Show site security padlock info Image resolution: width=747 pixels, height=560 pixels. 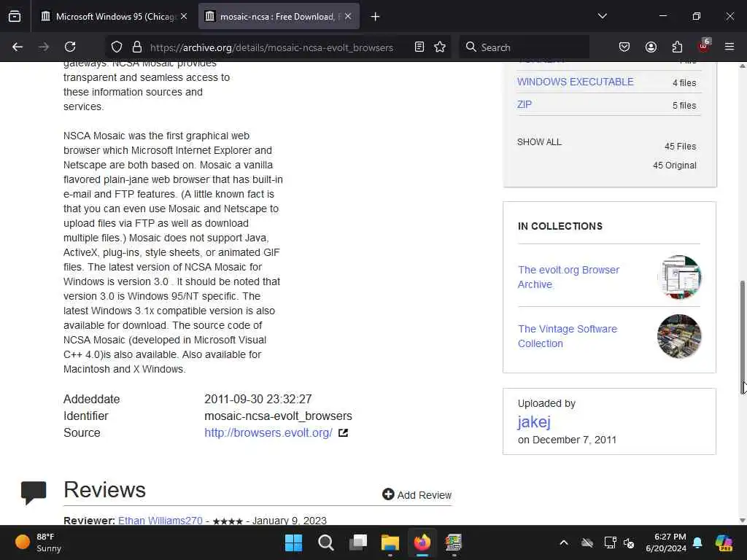coord(137,47)
